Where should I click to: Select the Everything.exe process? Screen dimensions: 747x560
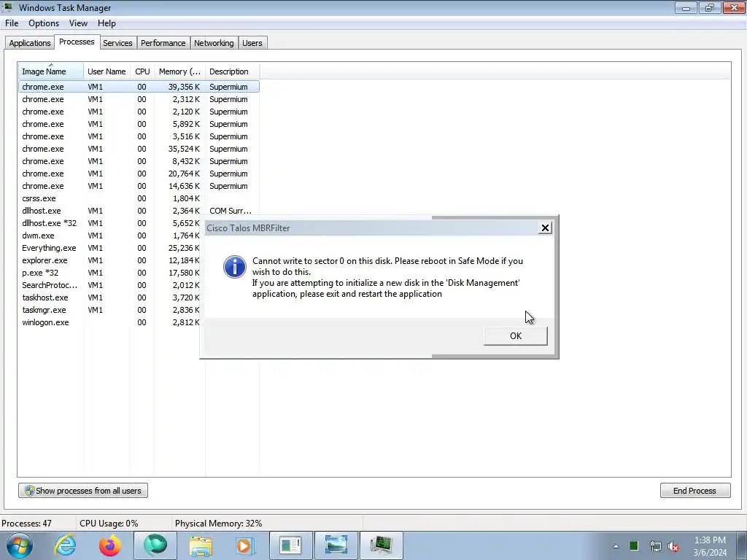point(109,248)
